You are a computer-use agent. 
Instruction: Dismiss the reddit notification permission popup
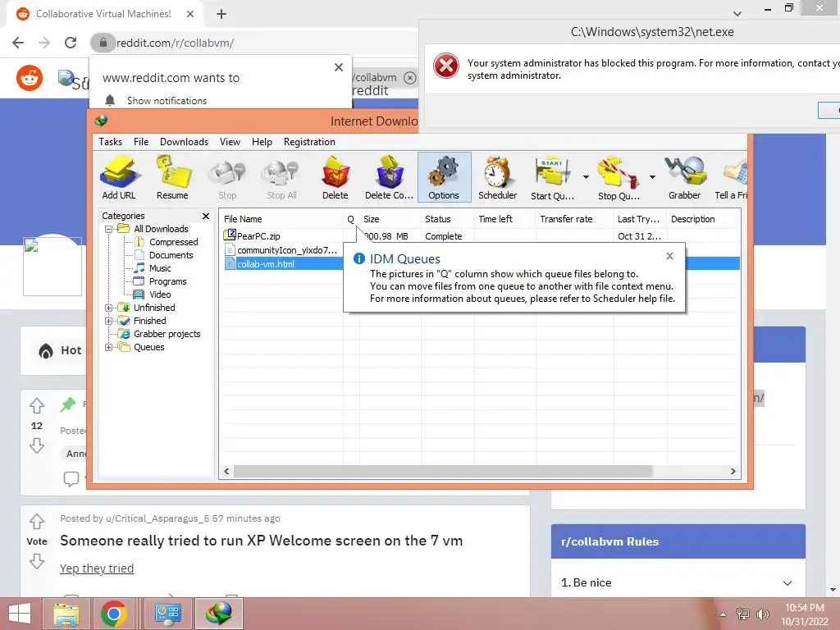(x=339, y=67)
